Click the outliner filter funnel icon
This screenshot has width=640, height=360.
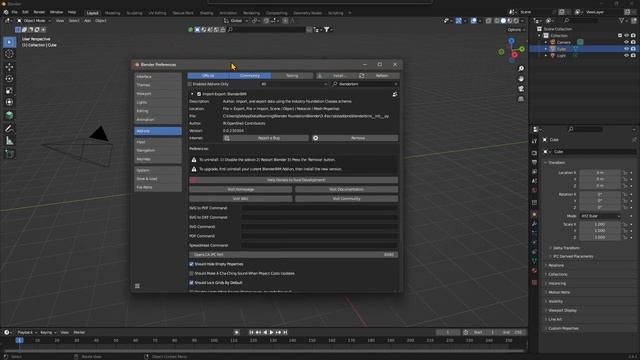coord(621,20)
